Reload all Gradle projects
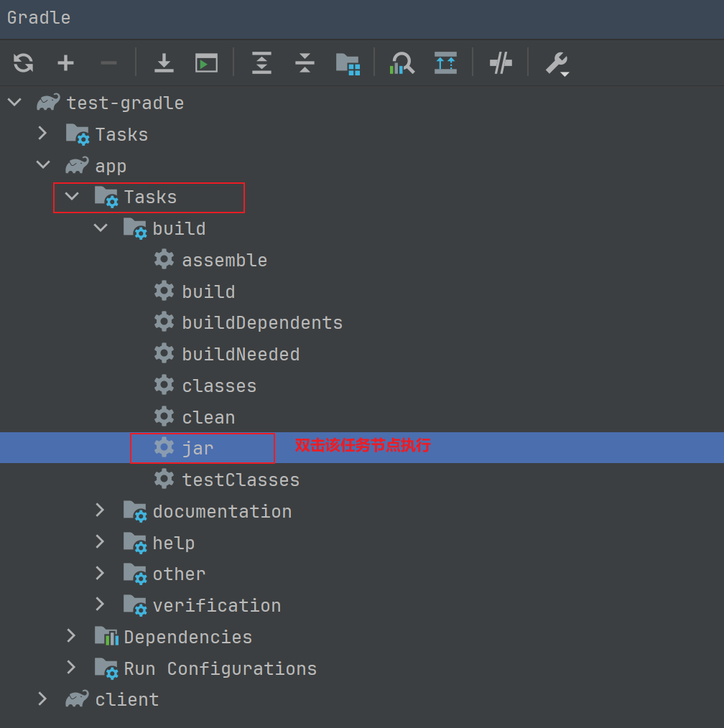 (23, 63)
